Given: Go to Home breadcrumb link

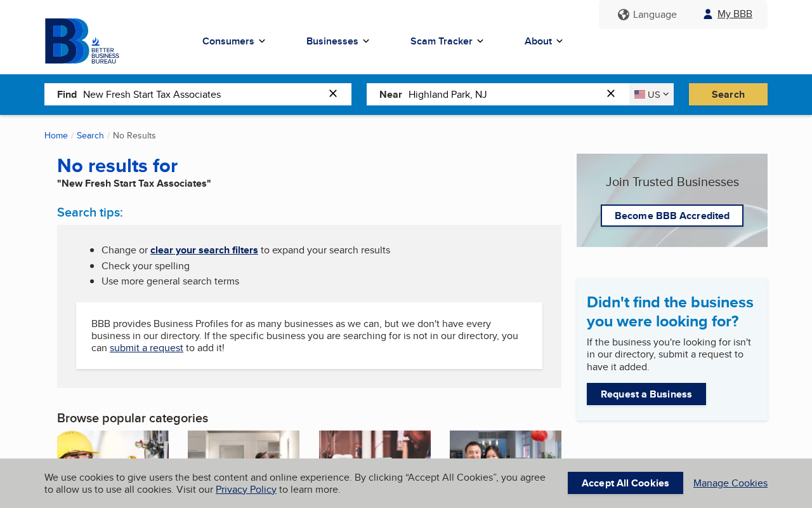Looking at the screenshot, I should (56, 135).
